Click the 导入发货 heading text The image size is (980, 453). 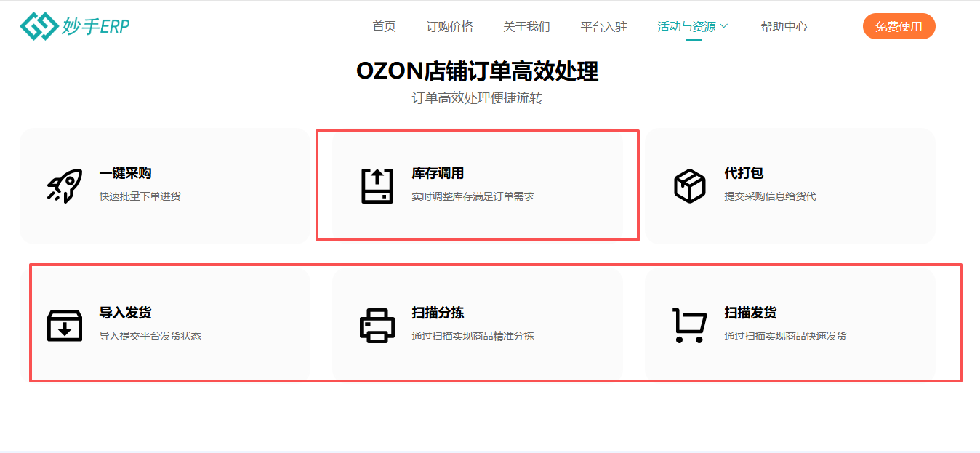pos(125,313)
